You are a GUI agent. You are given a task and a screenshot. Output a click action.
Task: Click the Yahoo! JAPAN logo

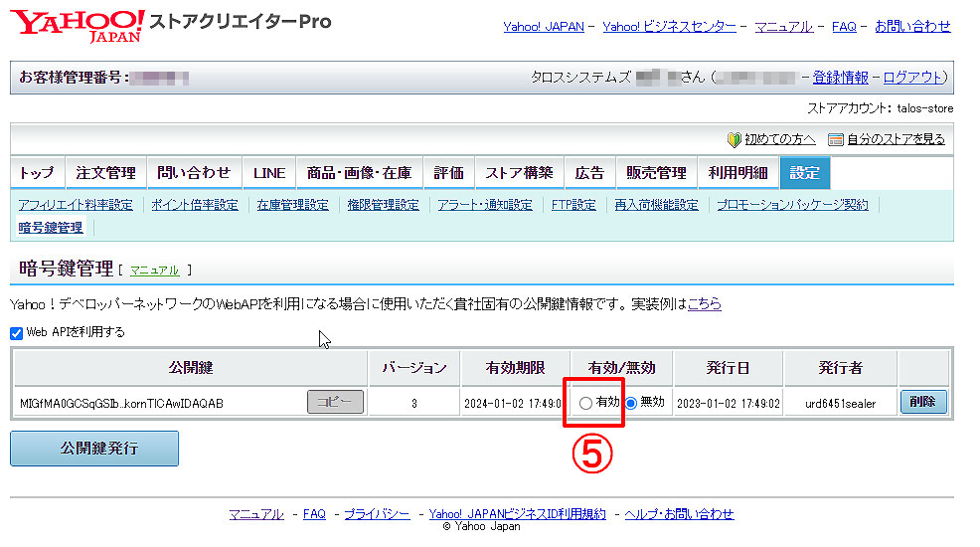(77, 25)
